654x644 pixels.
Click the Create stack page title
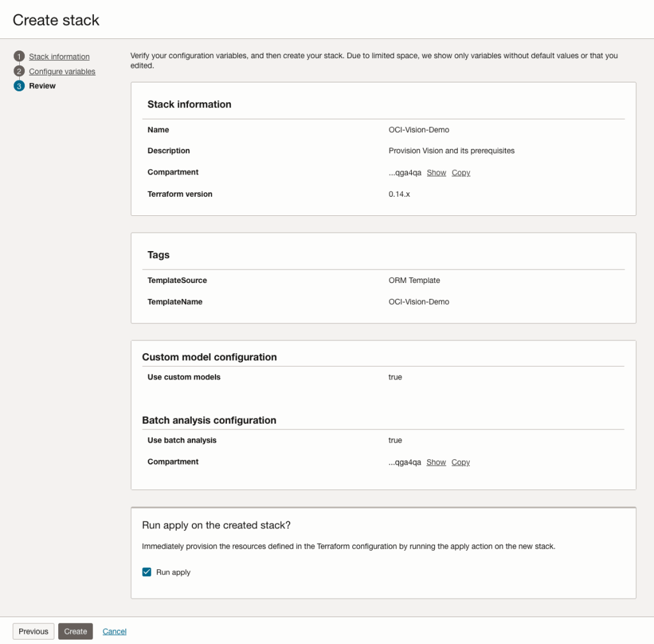coord(56,20)
